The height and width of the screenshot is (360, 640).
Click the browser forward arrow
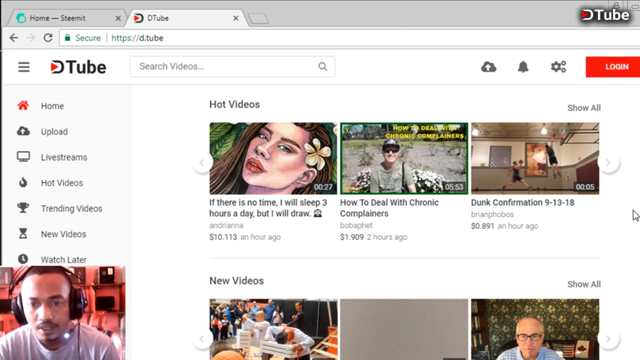pos(31,38)
